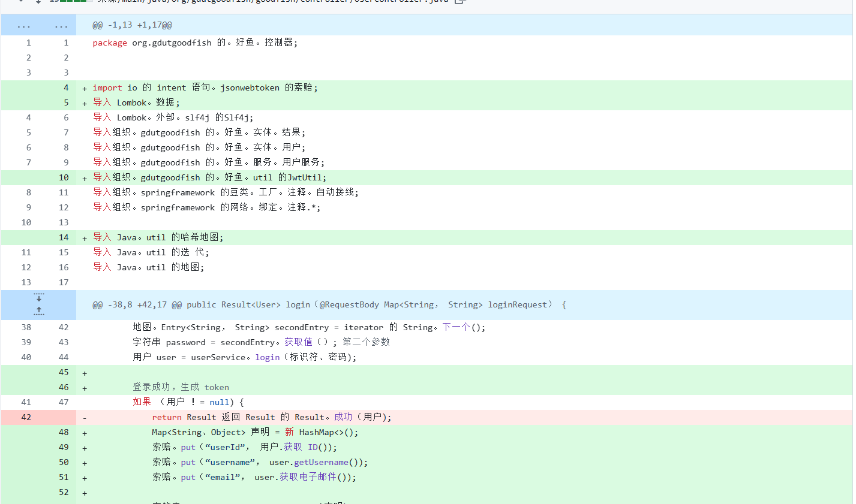
Task: Click the 获取电子邮件 method token
Action: click(308, 477)
